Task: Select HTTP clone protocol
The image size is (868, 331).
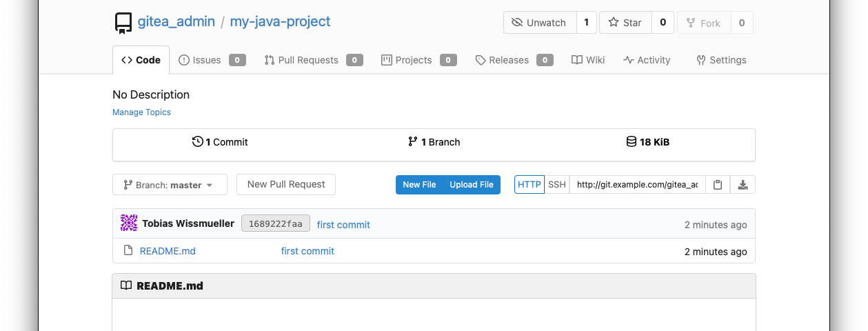Action: 529,185
